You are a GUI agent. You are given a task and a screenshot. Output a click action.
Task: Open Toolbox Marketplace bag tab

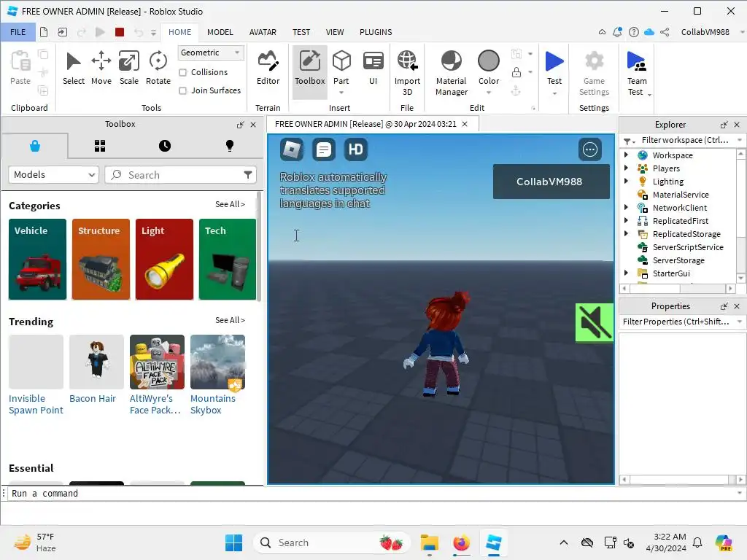(35, 146)
